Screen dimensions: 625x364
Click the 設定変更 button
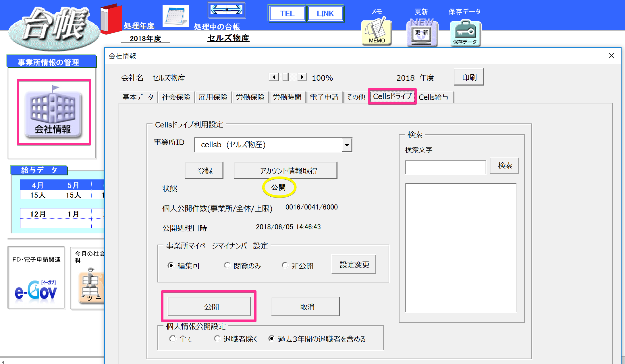tap(354, 264)
